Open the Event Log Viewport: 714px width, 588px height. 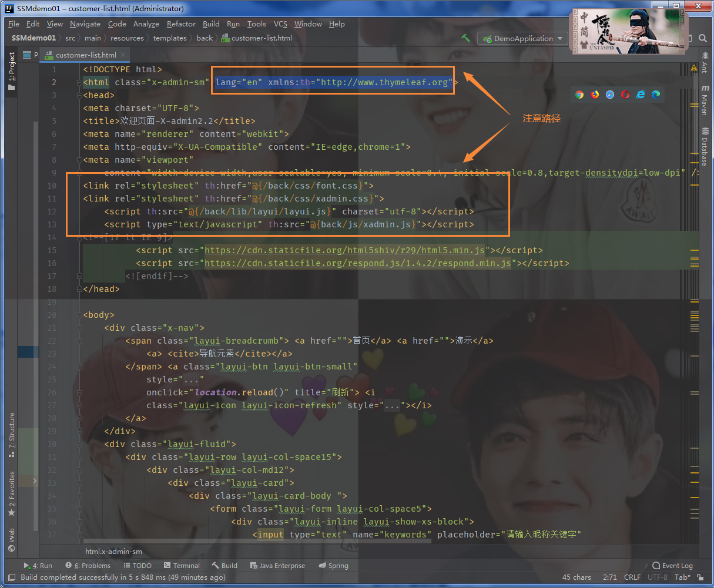click(x=672, y=566)
